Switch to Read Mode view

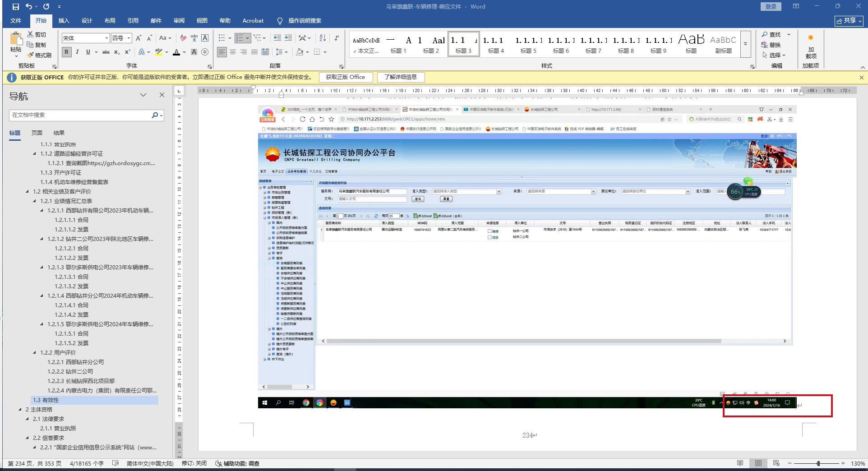(x=740, y=463)
